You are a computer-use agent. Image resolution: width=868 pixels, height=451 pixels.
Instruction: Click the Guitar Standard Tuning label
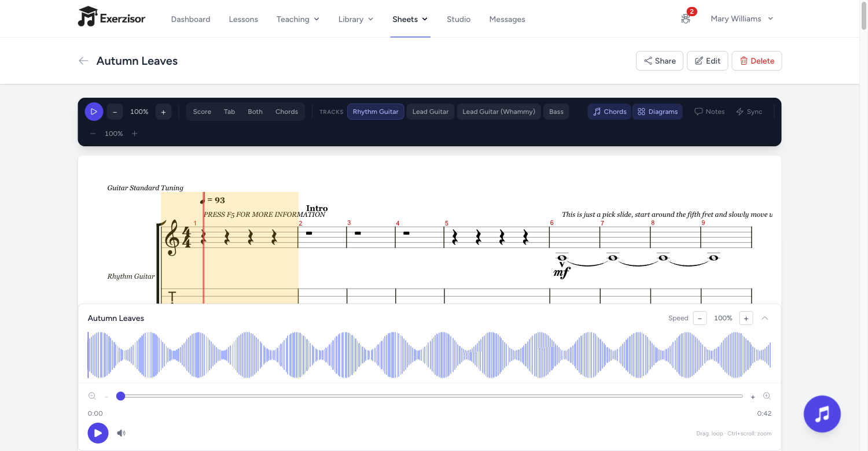pos(145,188)
